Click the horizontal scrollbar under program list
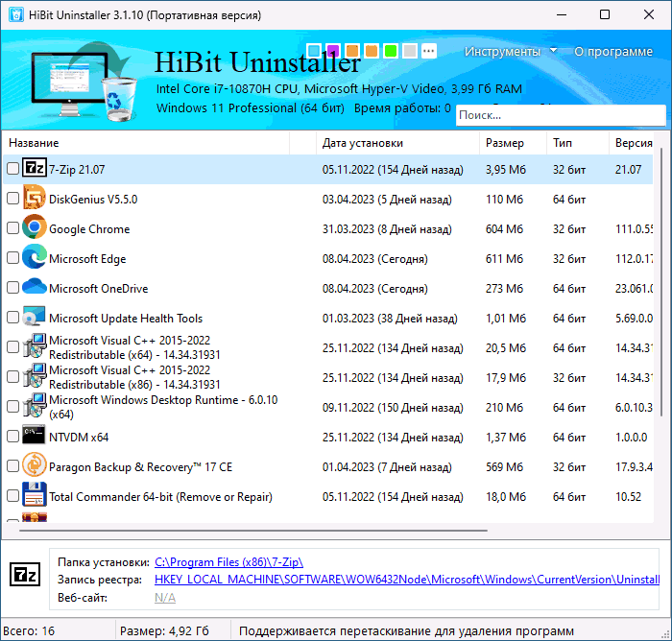The width and height of the screenshot is (672, 641). pyautogui.click(x=252, y=531)
